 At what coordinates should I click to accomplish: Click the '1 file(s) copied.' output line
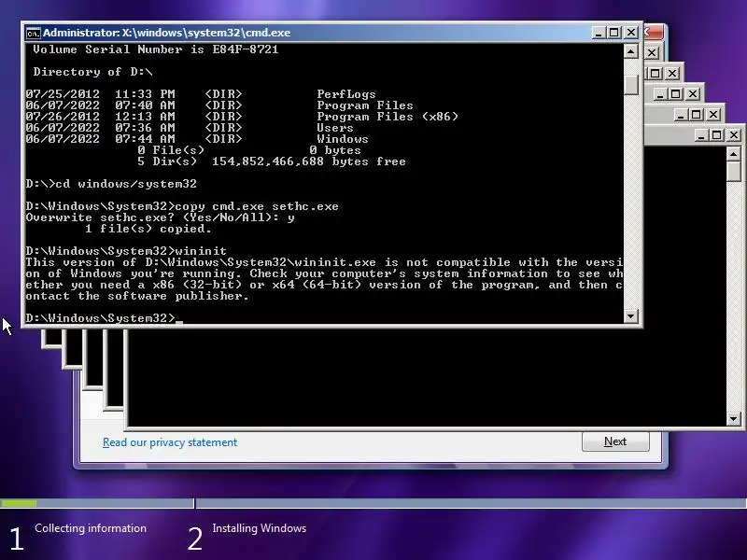click(148, 229)
